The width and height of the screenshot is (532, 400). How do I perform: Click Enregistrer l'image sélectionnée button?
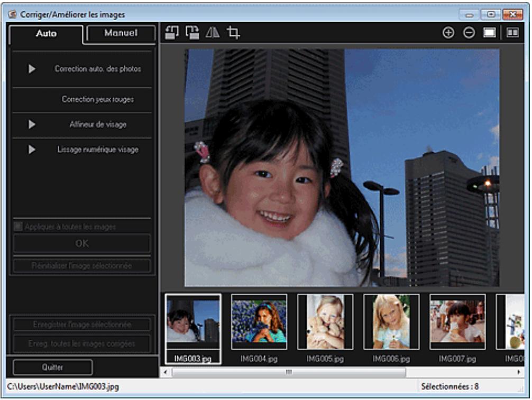81,324
